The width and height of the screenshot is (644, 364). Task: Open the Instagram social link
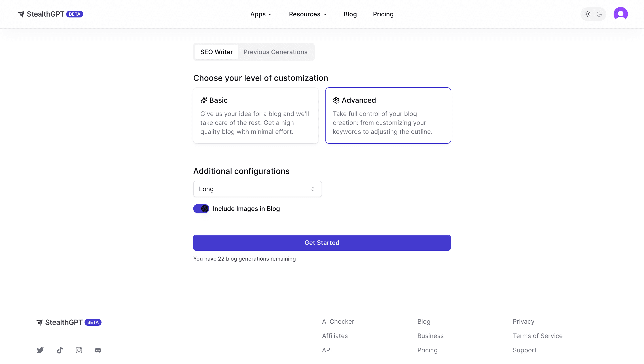(79, 350)
